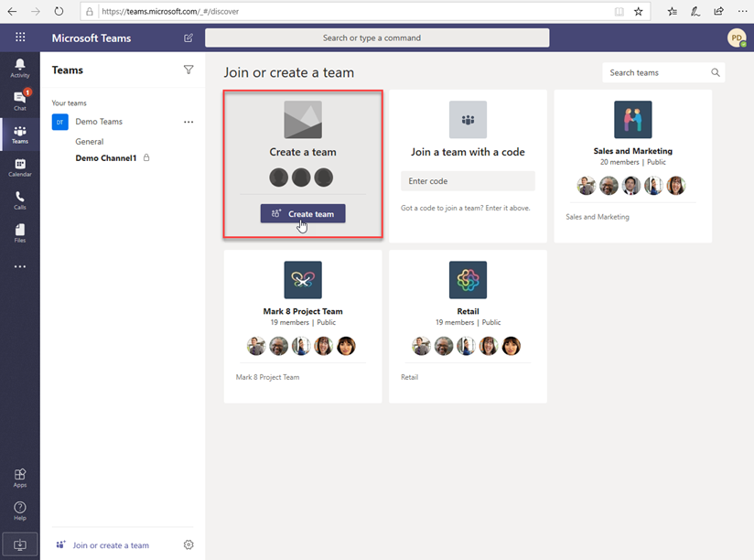Viewport: 754px width, 560px height.
Task: Open the PD profile menu
Action: pyautogui.click(x=737, y=38)
